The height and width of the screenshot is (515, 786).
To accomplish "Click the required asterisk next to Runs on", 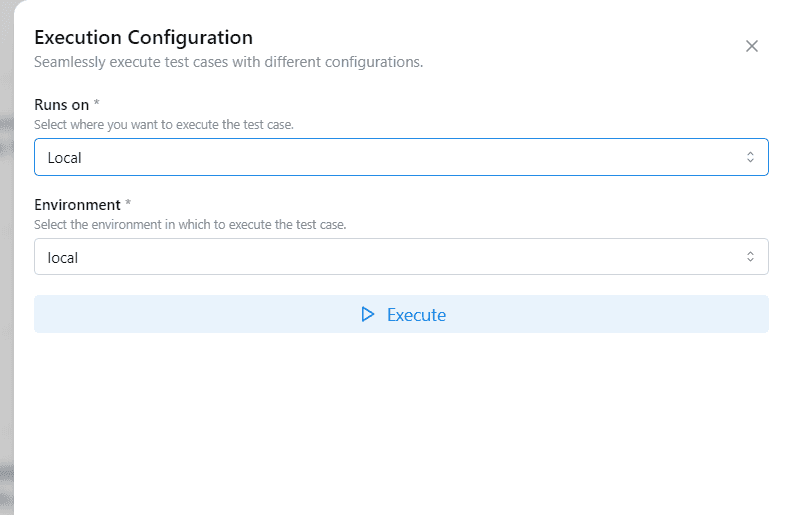I will pyautogui.click(x=97, y=104).
